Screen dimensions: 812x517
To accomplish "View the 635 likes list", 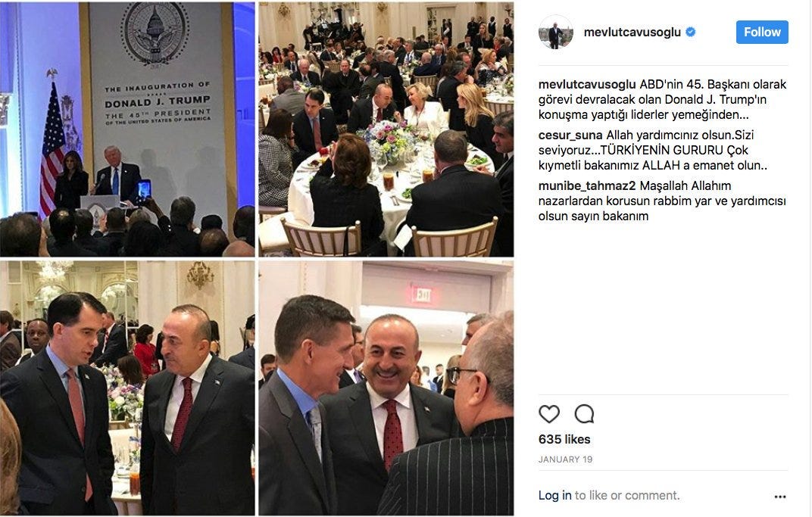I will click(564, 439).
